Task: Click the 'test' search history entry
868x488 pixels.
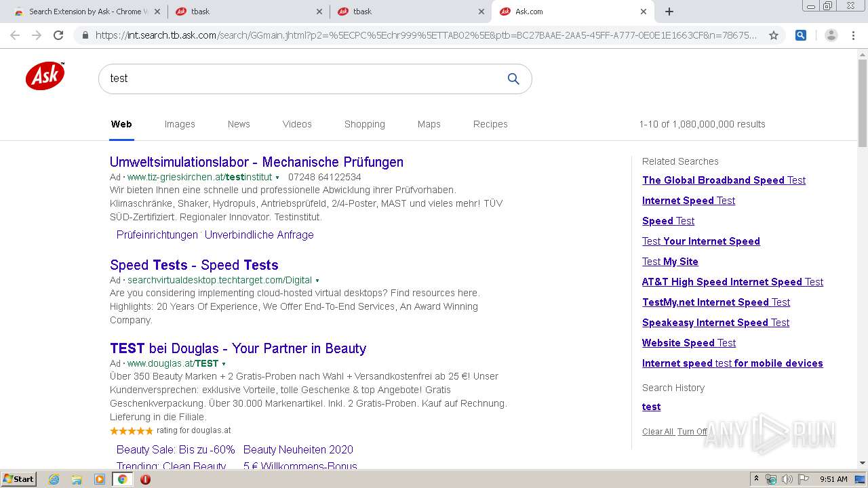Action: click(x=651, y=407)
